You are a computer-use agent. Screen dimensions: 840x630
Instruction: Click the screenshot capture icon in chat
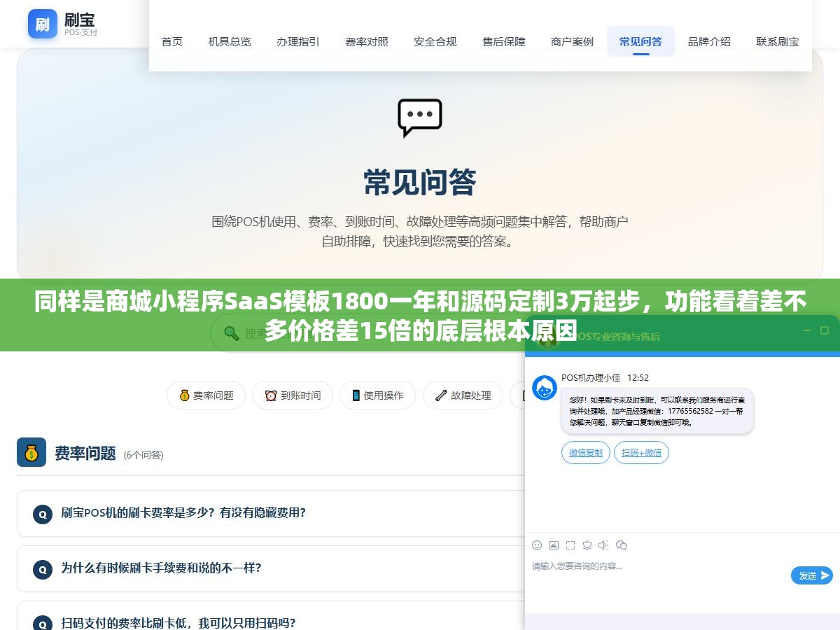pyautogui.click(x=570, y=545)
